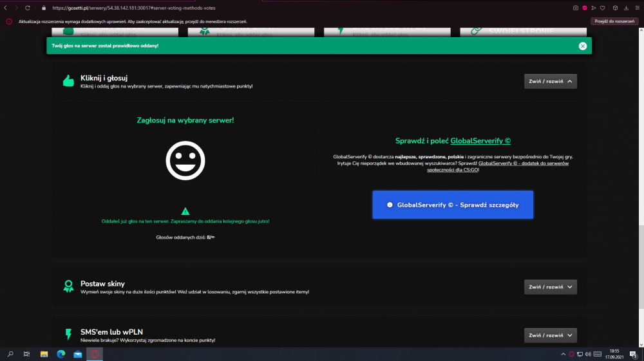This screenshot has height=361, width=644.
Task: Click the SMS lightning bolt icon
Action: point(69,335)
